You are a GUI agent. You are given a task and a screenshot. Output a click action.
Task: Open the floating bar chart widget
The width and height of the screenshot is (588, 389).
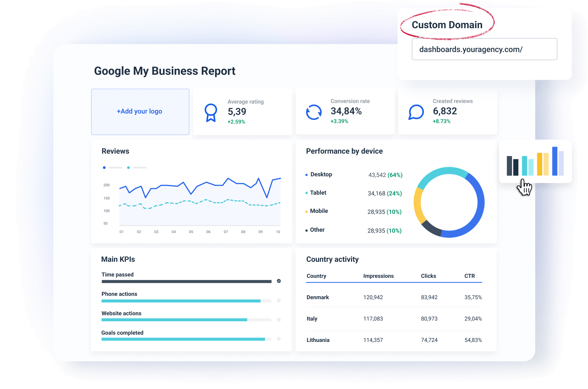click(x=535, y=162)
